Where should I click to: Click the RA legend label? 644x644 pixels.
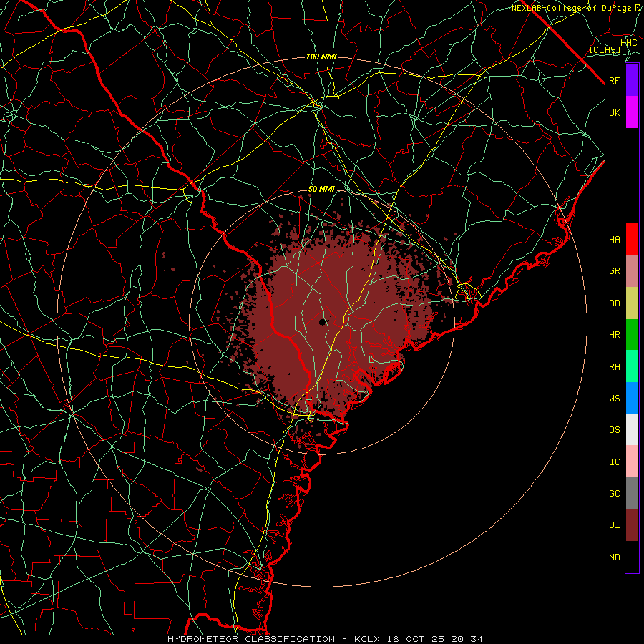coord(615,367)
